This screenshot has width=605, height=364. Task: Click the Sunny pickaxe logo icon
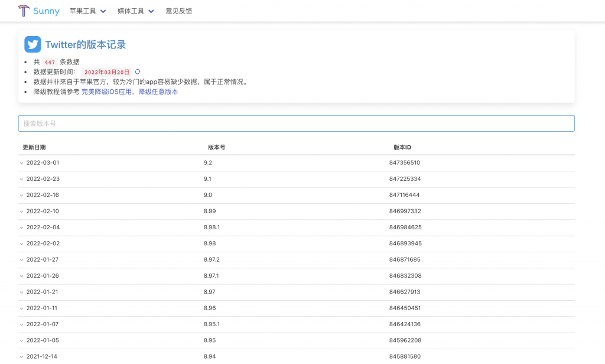click(24, 11)
